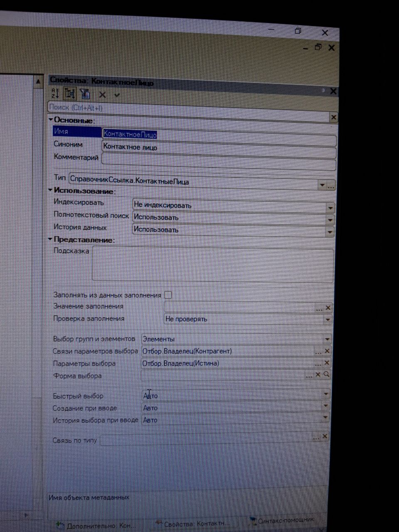Open ellipsis for Связи параметров выбора
The image size is (399, 532).
click(318, 352)
